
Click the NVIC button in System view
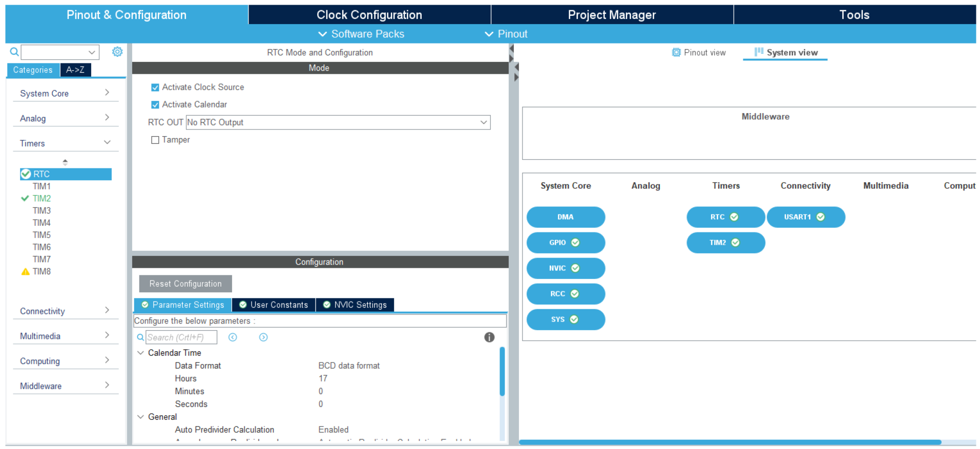566,268
